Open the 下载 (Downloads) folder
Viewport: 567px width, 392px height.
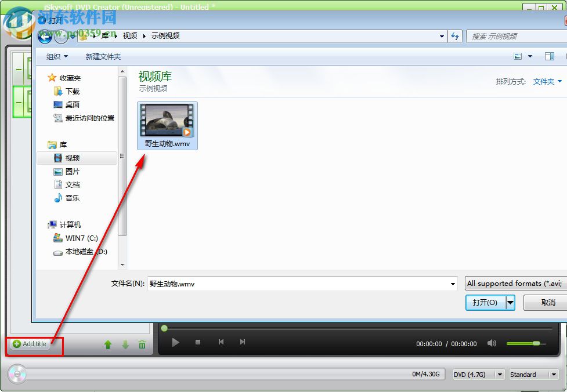[x=73, y=91]
